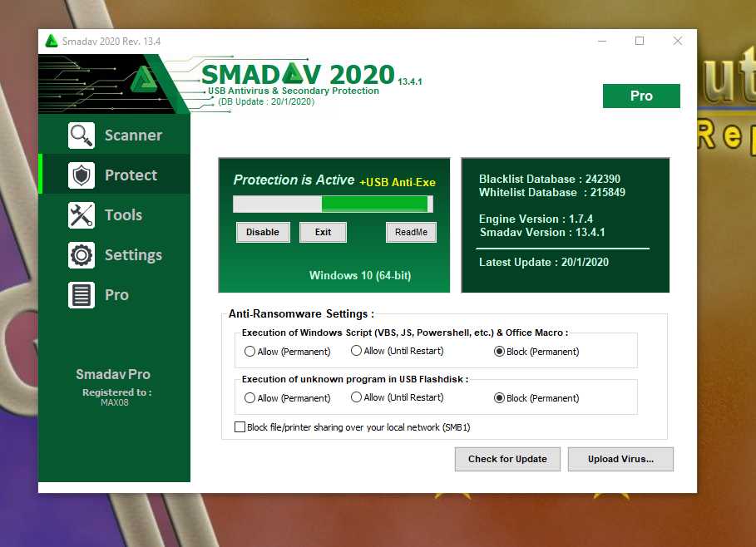Click the 'Registered to :' label
The image size is (756, 547).
point(116,392)
